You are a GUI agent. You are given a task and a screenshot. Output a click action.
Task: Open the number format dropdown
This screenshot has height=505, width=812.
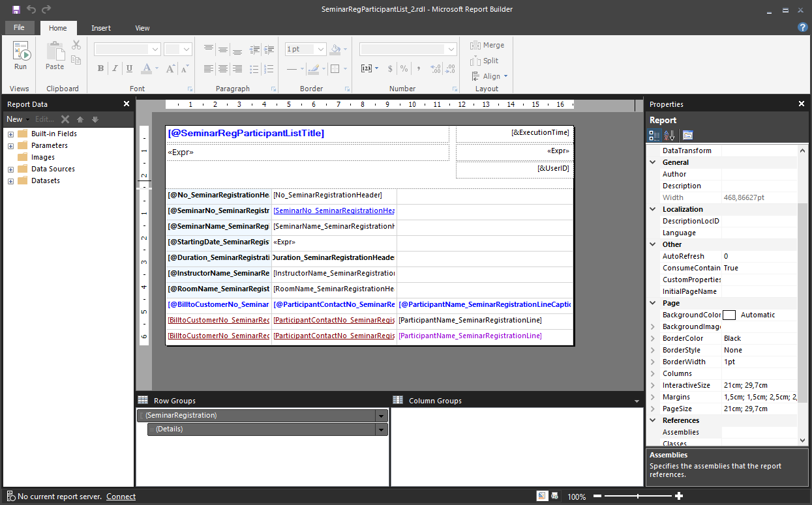[x=451, y=49]
